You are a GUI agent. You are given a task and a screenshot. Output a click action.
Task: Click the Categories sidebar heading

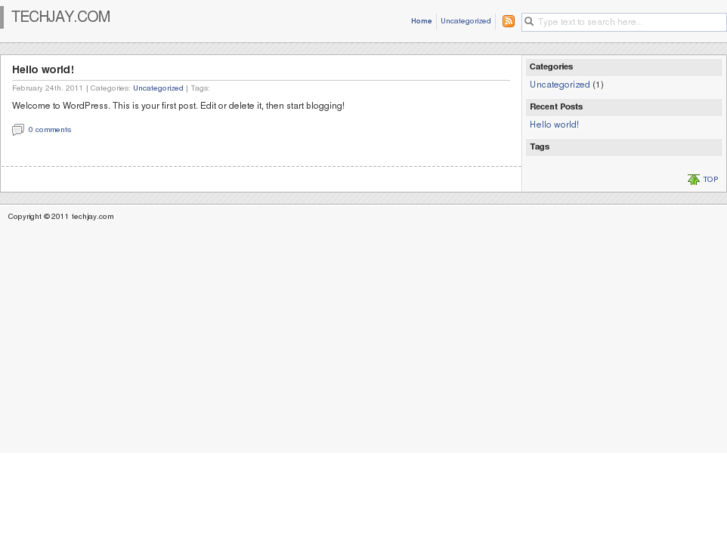tap(551, 67)
